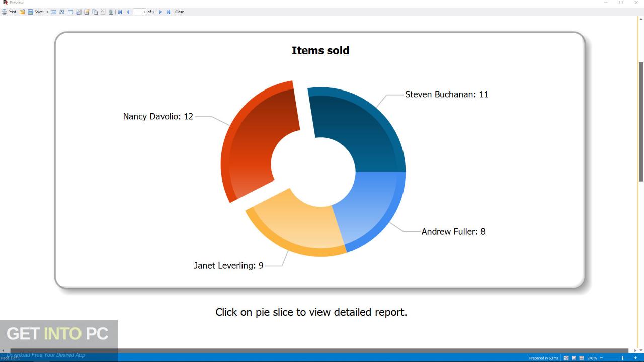The width and height of the screenshot is (644, 362).
Task: Click the 'Prepared in 63 ms' status text
Action: 544,358
